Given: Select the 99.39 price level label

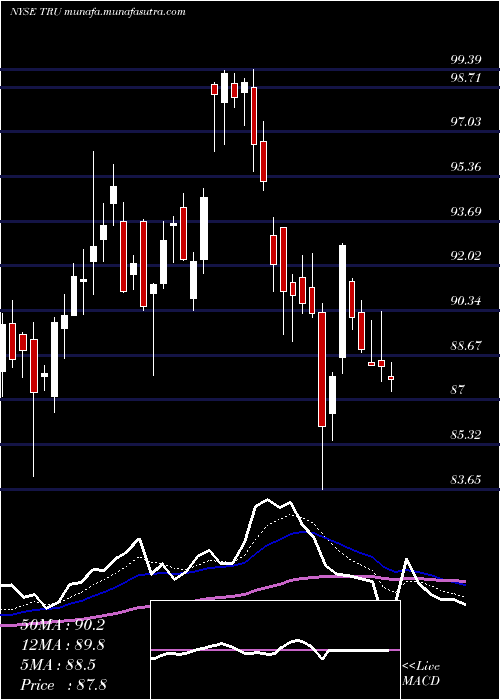Looking at the screenshot, I should pos(466,60).
